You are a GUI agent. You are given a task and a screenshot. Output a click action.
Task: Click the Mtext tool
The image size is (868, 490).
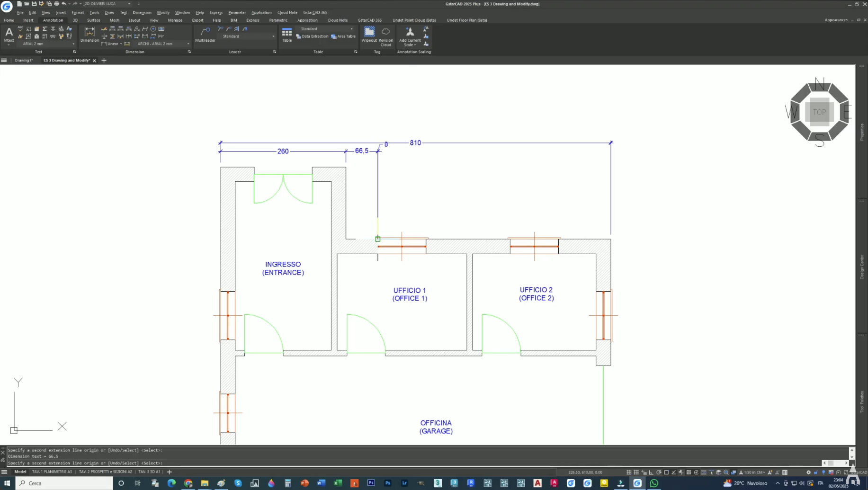[9, 34]
